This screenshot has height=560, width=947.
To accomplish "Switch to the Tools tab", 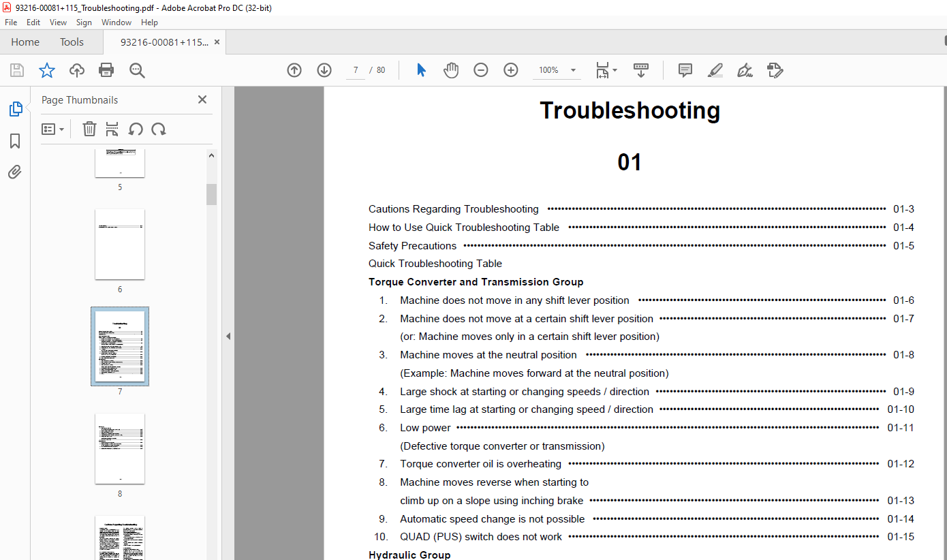I will [x=72, y=42].
